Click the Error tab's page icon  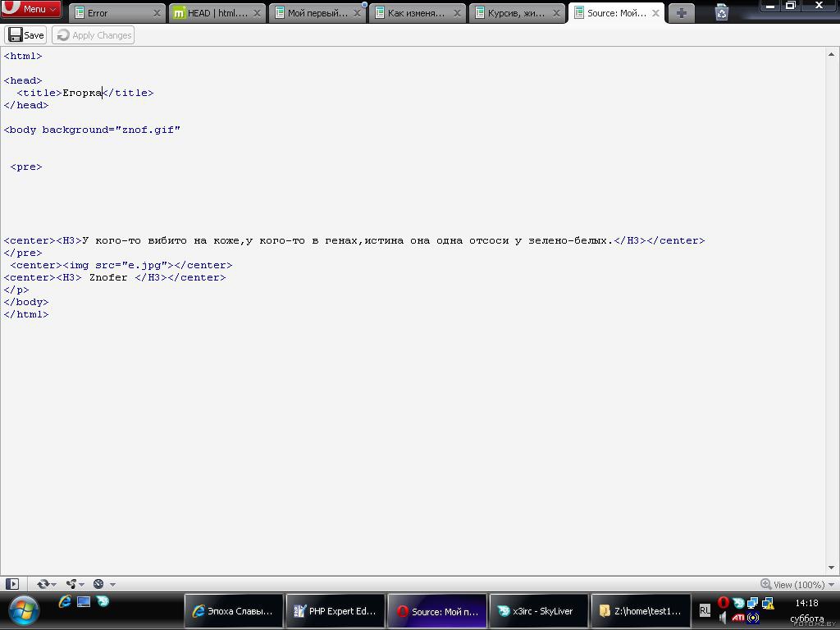[80, 13]
